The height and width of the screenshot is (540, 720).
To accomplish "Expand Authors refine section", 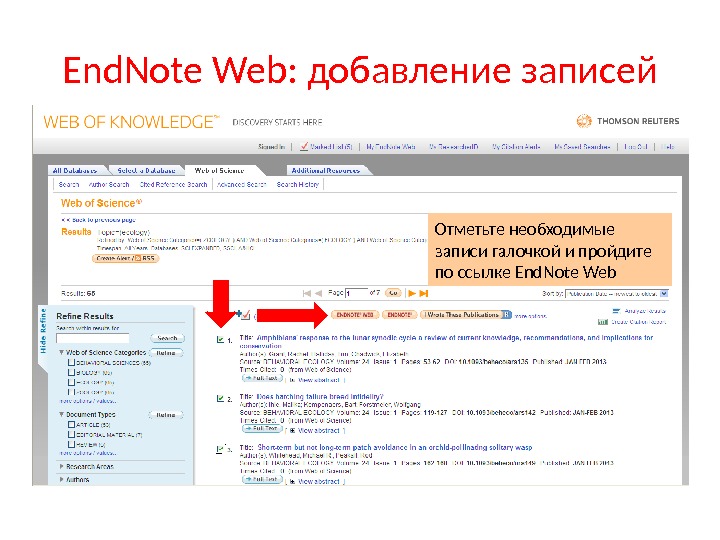I will (62, 479).
